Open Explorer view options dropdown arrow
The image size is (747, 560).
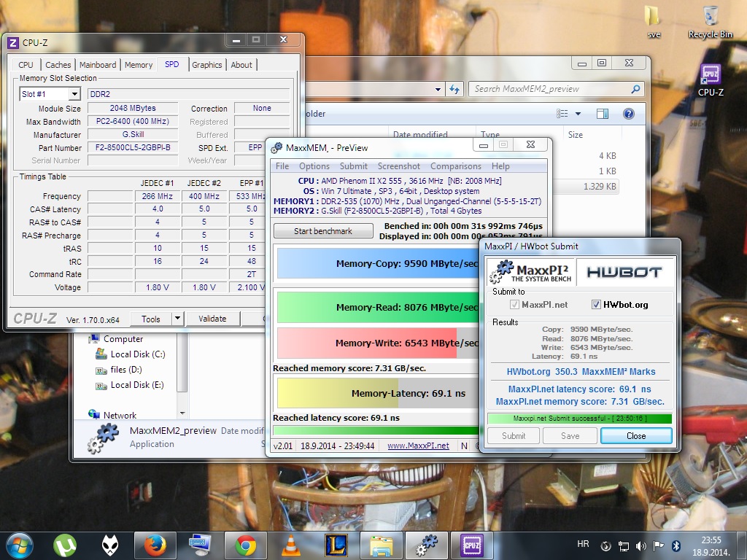coord(578,114)
